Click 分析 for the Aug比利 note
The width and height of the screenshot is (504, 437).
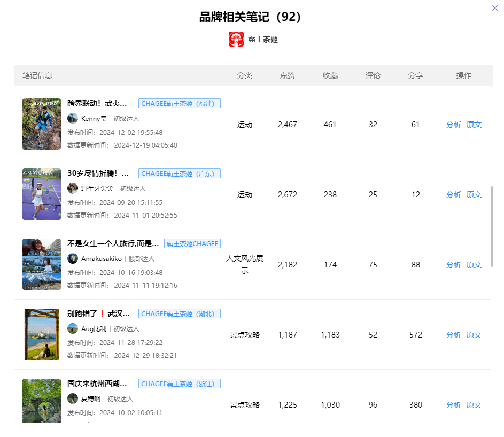click(454, 335)
